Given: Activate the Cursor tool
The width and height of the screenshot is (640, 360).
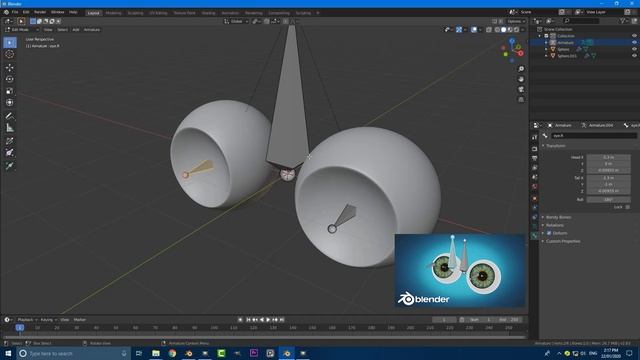Looking at the screenshot, I should tap(10, 54).
